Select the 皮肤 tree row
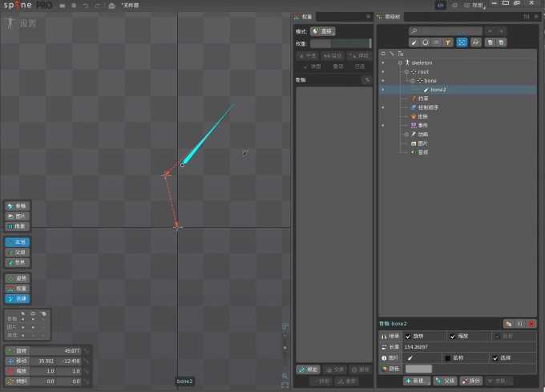The image size is (545, 392). tap(458, 116)
